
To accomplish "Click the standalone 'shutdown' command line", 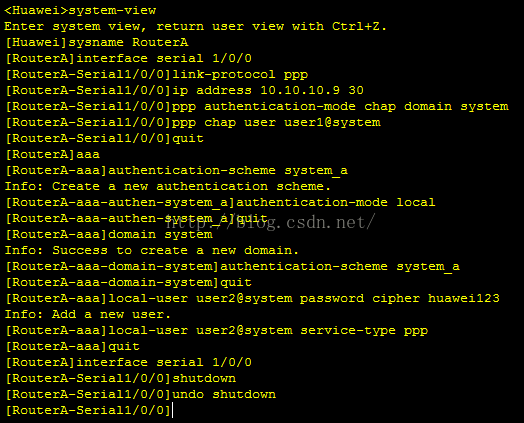I will [121, 378].
